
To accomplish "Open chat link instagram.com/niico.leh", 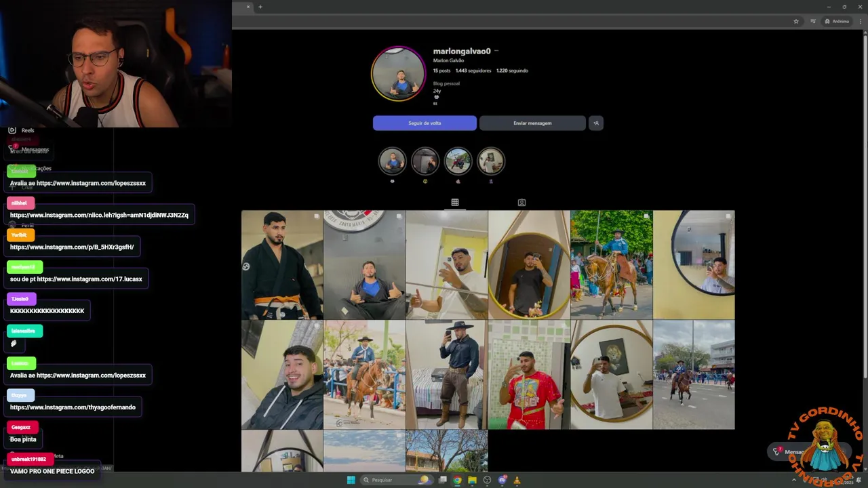I will click(99, 215).
